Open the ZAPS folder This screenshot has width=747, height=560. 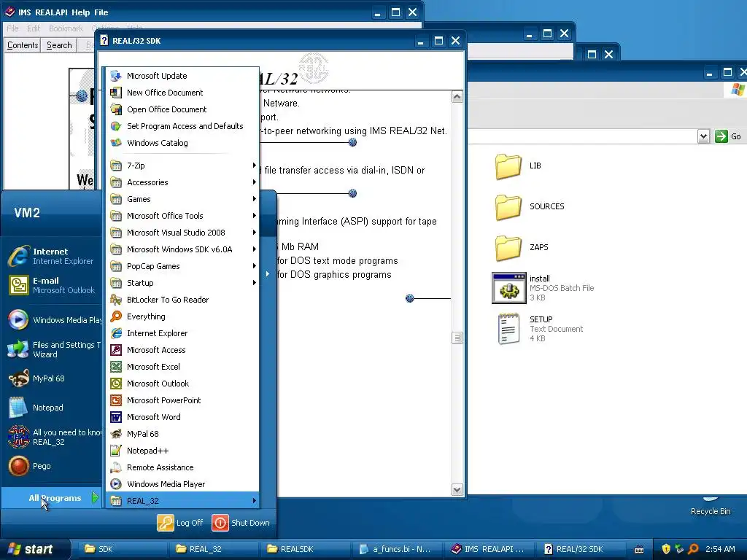pos(522,247)
